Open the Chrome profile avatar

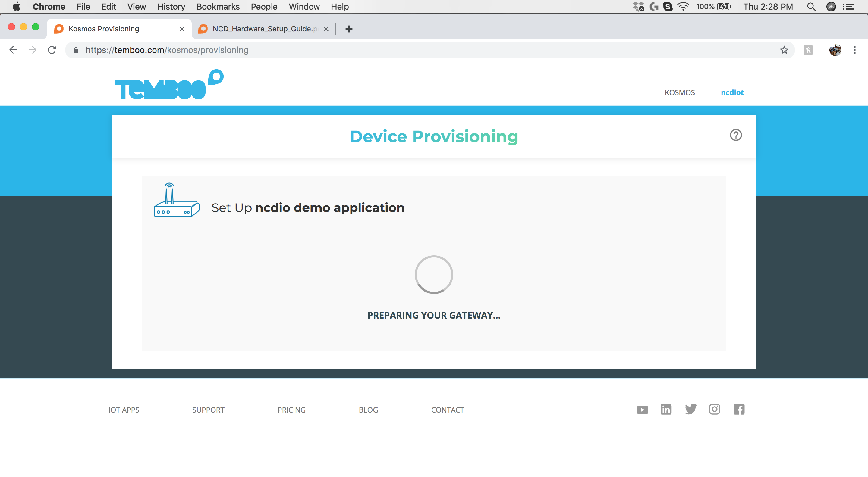point(835,50)
